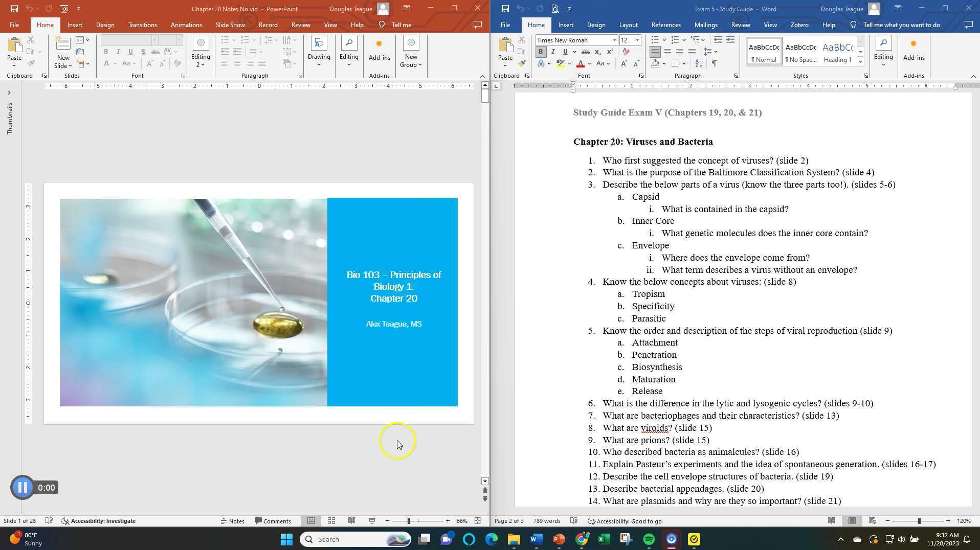This screenshot has height=550, width=980.
Task: Open the Times New Roman font dropdown
Action: coord(614,40)
